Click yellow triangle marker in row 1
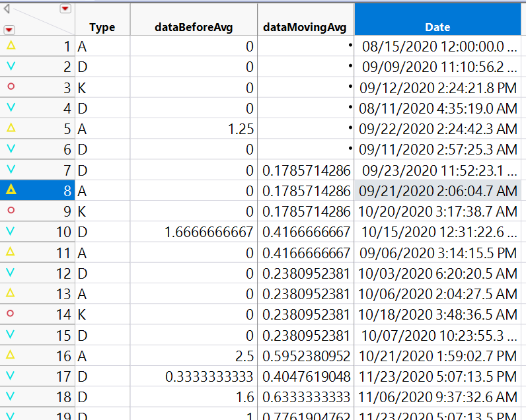 tap(11, 45)
